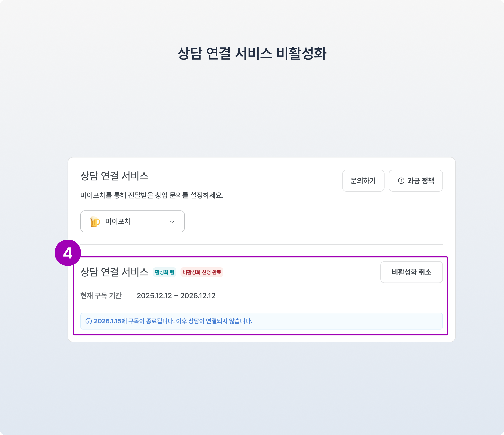Click the top card heading 상담 연결 서비스
Image resolution: width=504 pixels, height=435 pixels.
[x=114, y=176]
